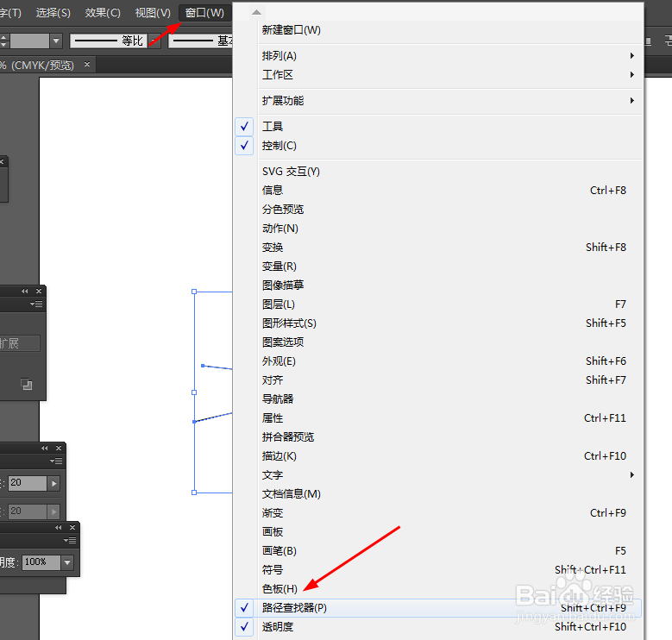Open flyout menu of 20 fields panel
The height and width of the screenshot is (640, 672).
click(56, 461)
